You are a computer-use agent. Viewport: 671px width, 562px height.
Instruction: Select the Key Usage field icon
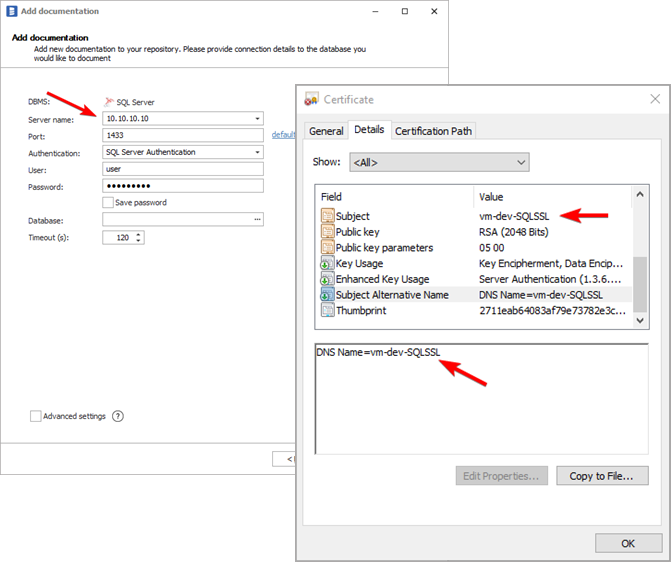tap(327, 263)
